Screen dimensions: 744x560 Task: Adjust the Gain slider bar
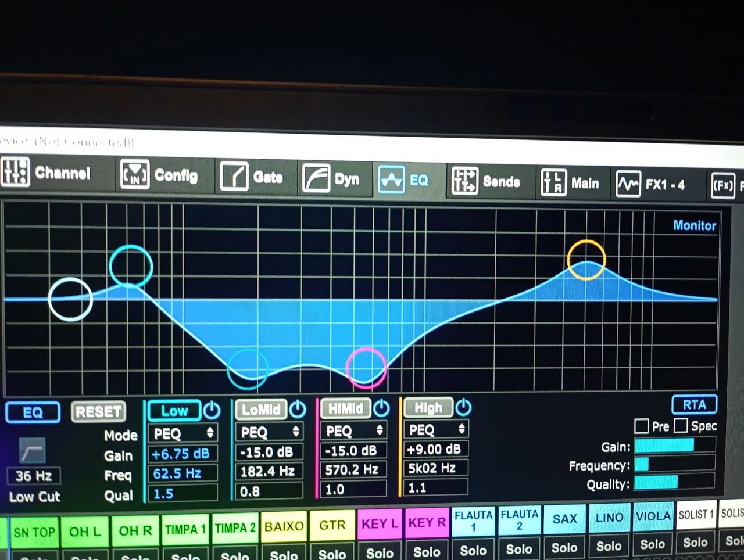(675, 446)
